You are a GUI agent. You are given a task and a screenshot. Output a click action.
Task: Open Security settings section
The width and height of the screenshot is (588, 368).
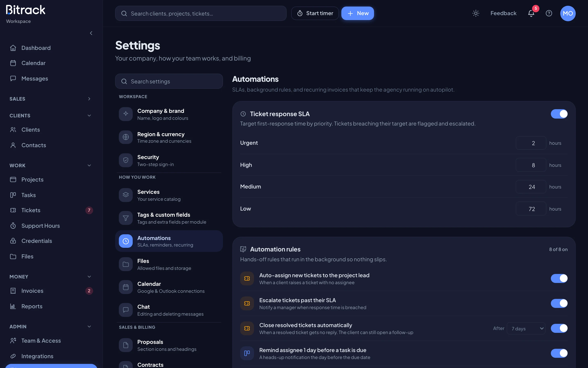pyautogui.click(x=169, y=160)
